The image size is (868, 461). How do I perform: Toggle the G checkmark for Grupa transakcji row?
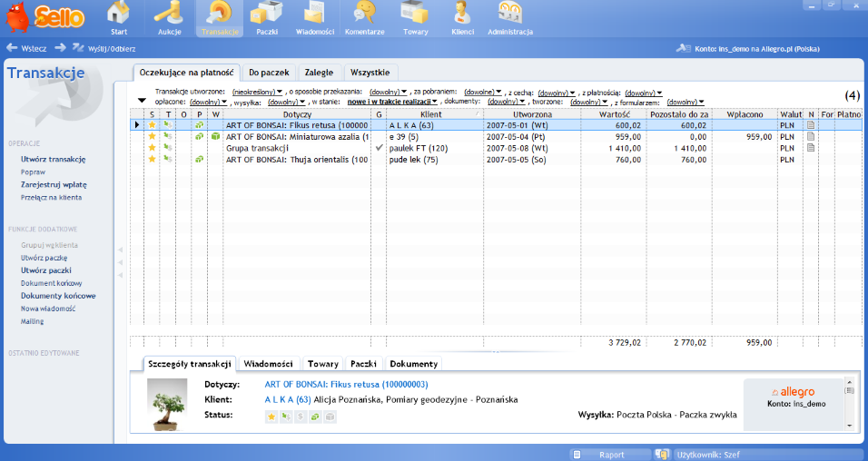(x=380, y=148)
